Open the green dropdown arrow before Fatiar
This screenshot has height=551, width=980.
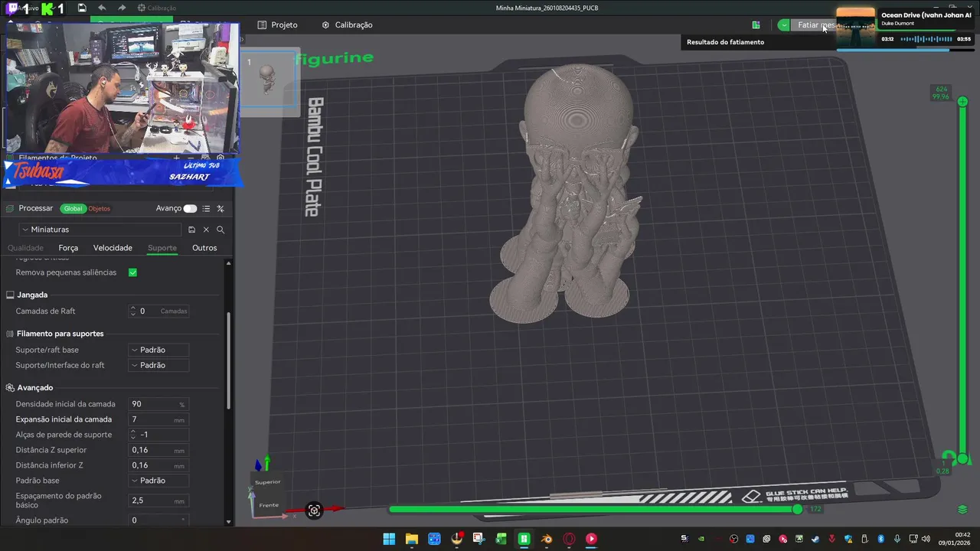(784, 25)
